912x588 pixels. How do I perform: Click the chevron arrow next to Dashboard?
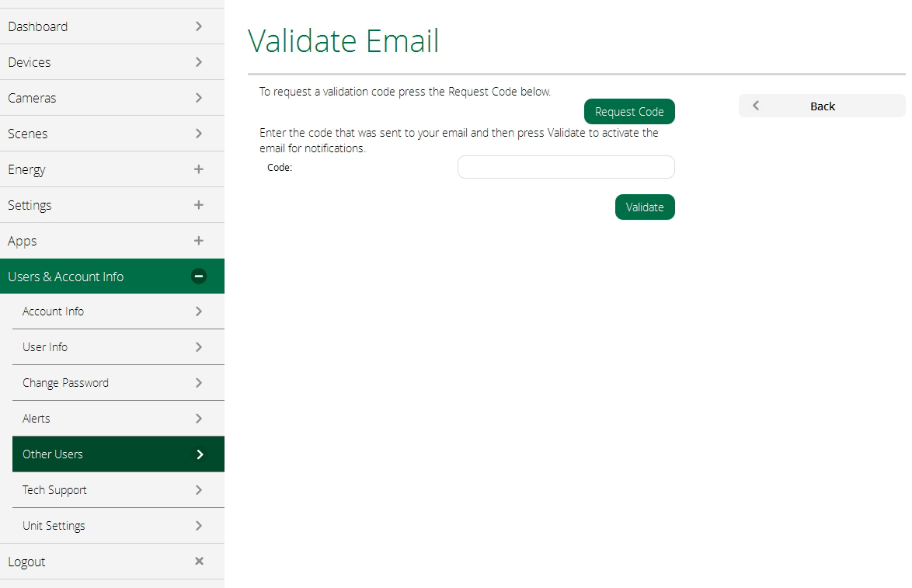[199, 26]
